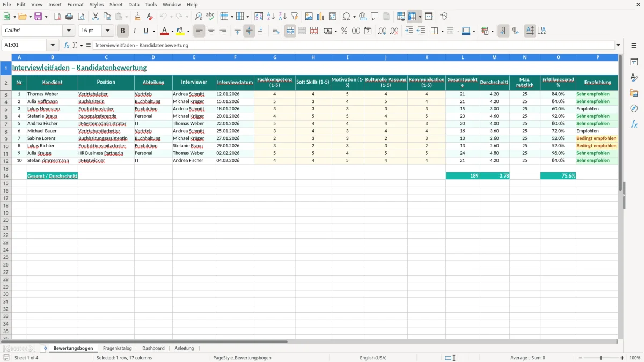
Task: Expand the formula bar with its arrow
Action: pos(618,46)
